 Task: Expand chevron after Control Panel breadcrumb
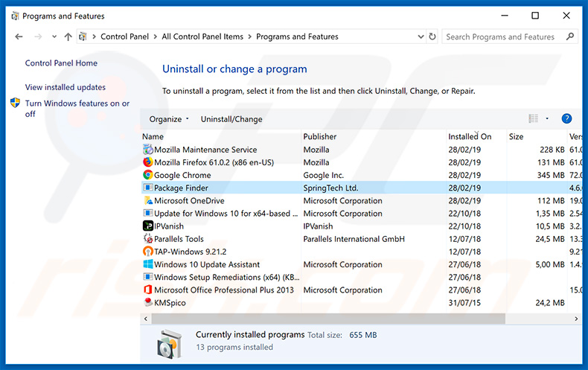(x=156, y=36)
